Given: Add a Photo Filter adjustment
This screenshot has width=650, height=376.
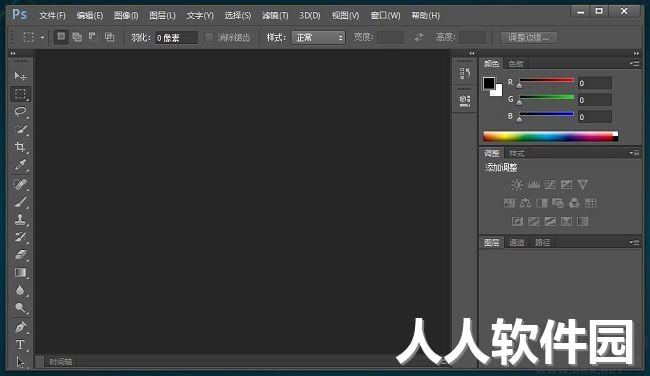Looking at the screenshot, I should point(558,203).
